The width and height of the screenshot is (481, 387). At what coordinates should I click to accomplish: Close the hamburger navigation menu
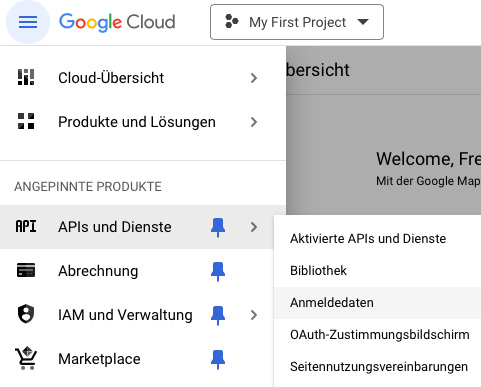coord(28,22)
